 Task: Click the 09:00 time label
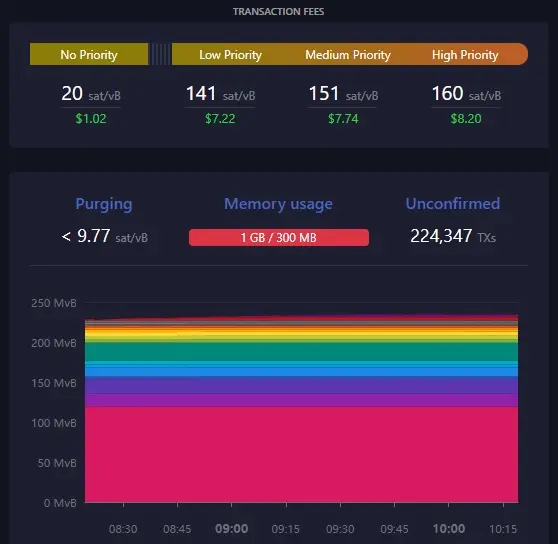tap(232, 529)
